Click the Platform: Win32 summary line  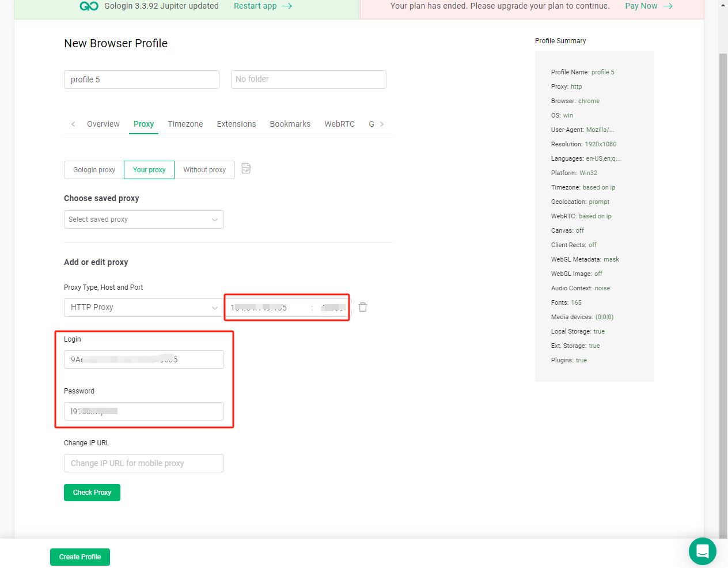(574, 173)
